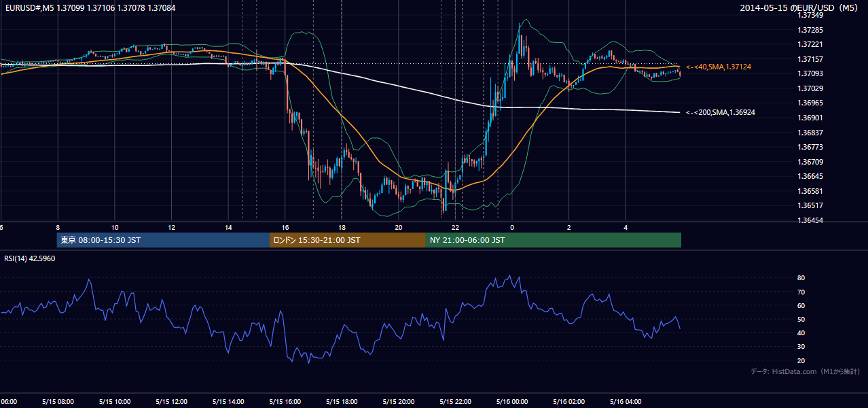Click the 1.36454 price axis label
Image resolution: width=868 pixels, height=408 pixels.
pos(810,220)
